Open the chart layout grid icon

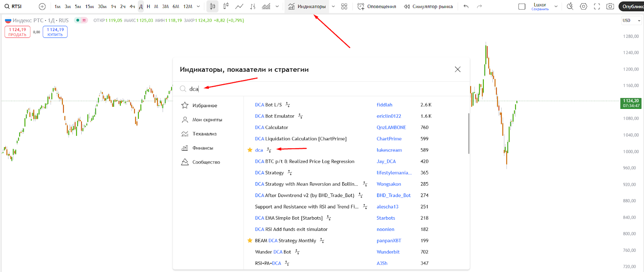(344, 6)
